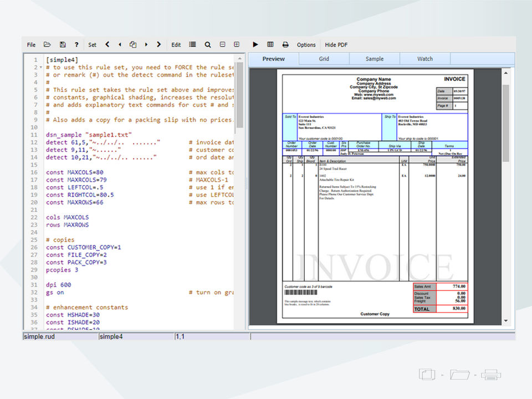Collapse the fold marker at line 2
Screen dimensions: 532x399
coord(41,68)
